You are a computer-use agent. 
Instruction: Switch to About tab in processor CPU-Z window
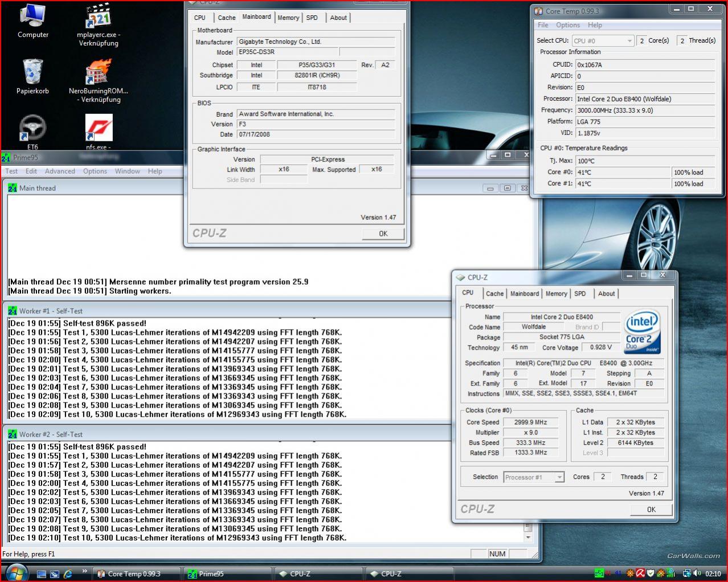click(606, 294)
